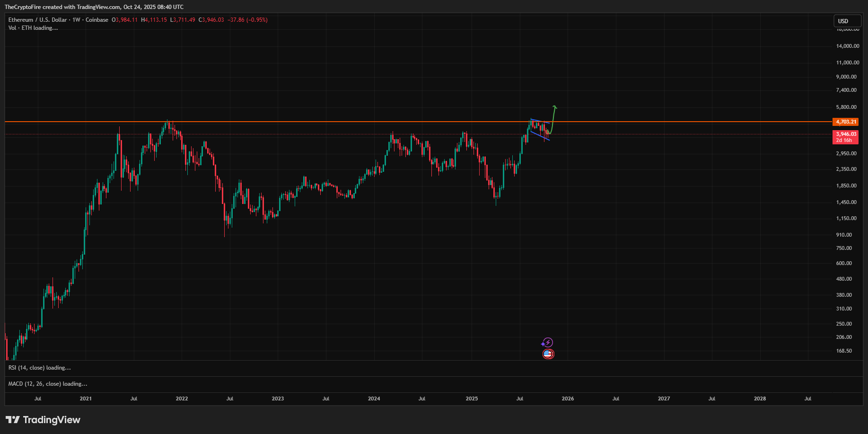
Task: Click the 2021 label on time axis
Action: 86,399
